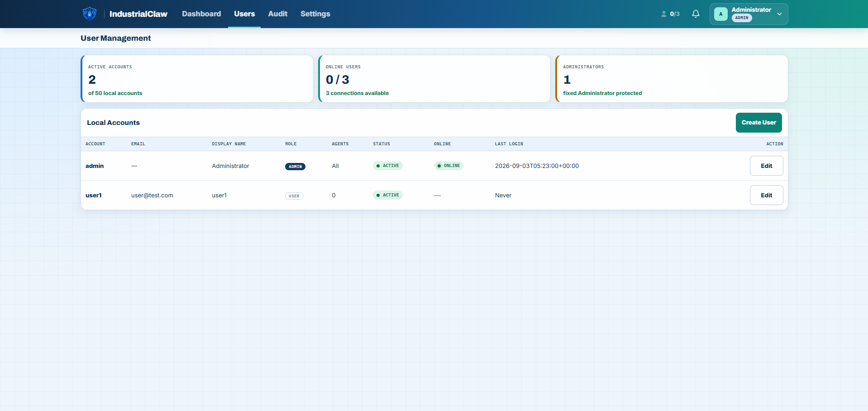
Task: Click the ONLINE badge in admin row
Action: click(x=448, y=166)
